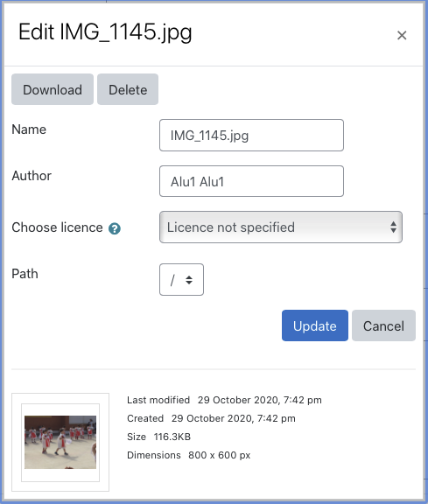428x504 pixels.
Task: Click into the Author field Alu1 Alu1
Action: tap(251, 181)
